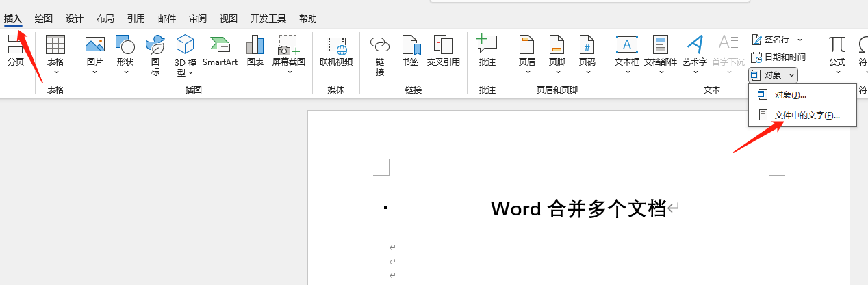Expand the 屏幕截图 dropdown arrow
Screen dimensions: 868x285
289,72
